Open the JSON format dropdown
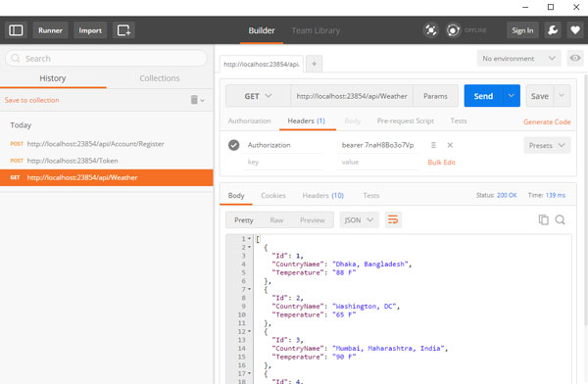The image size is (588, 384). 359,220
